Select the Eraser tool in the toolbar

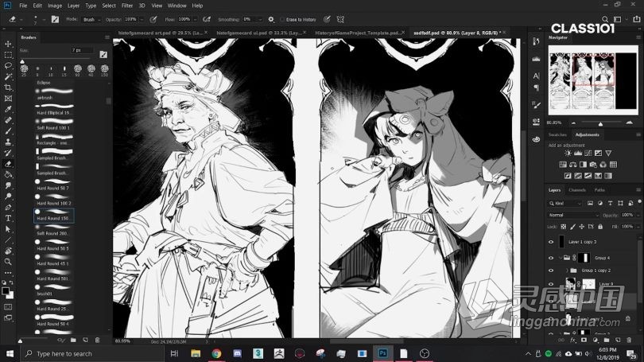pyautogui.click(x=8, y=164)
